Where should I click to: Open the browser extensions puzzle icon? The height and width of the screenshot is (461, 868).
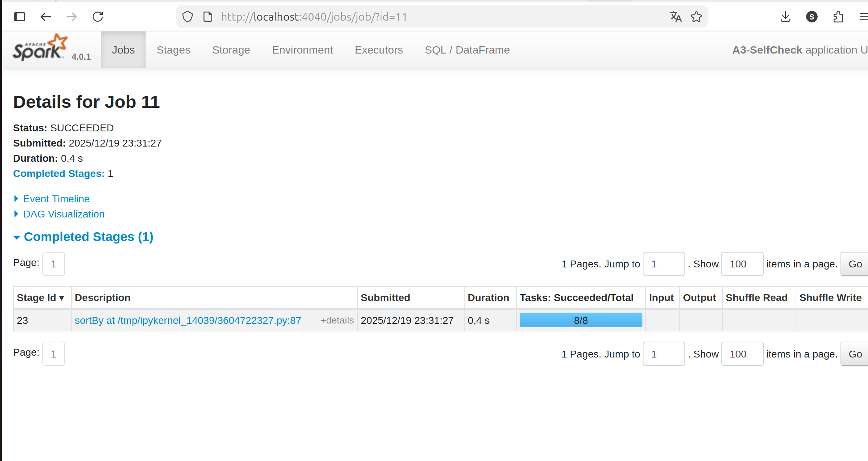(838, 17)
